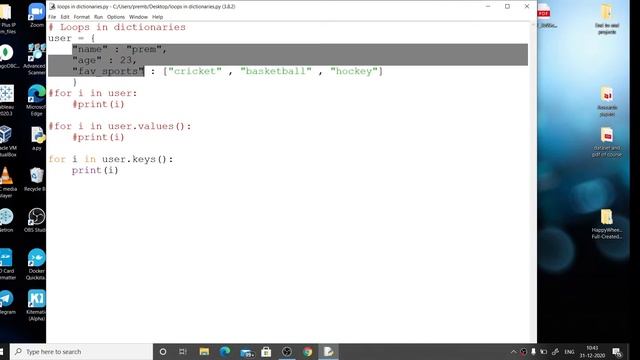The height and width of the screenshot is (360, 640).
Task: Show hidden system tray icons
Action: click(x=513, y=352)
